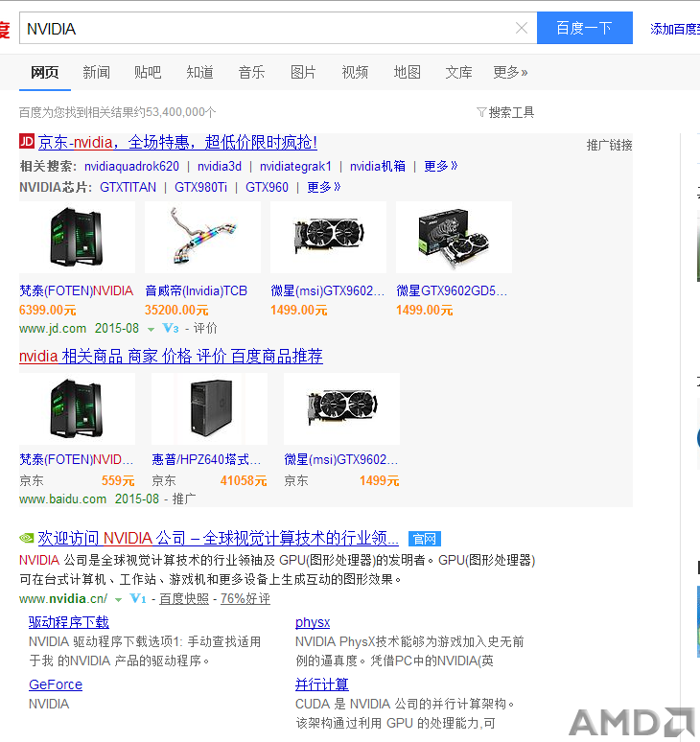Viewport: 700px width, 742px height.
Task: Select the GTX980Ti chip link
Action: tap(200, 187)
